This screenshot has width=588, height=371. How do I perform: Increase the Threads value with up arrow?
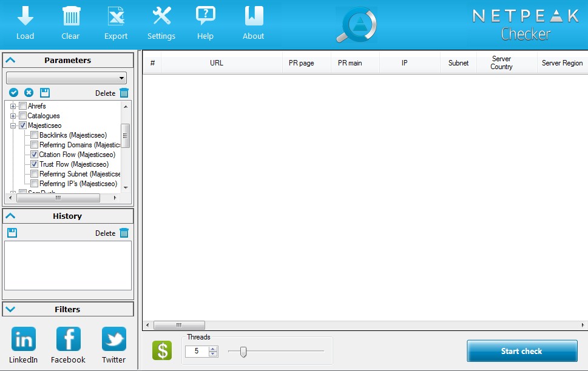coord(213,349)
